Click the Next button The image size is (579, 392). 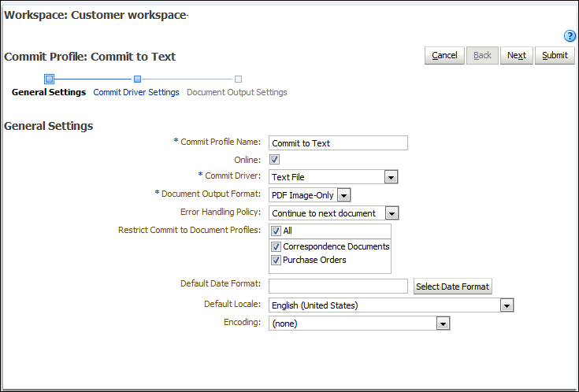[x=517, y=56]
